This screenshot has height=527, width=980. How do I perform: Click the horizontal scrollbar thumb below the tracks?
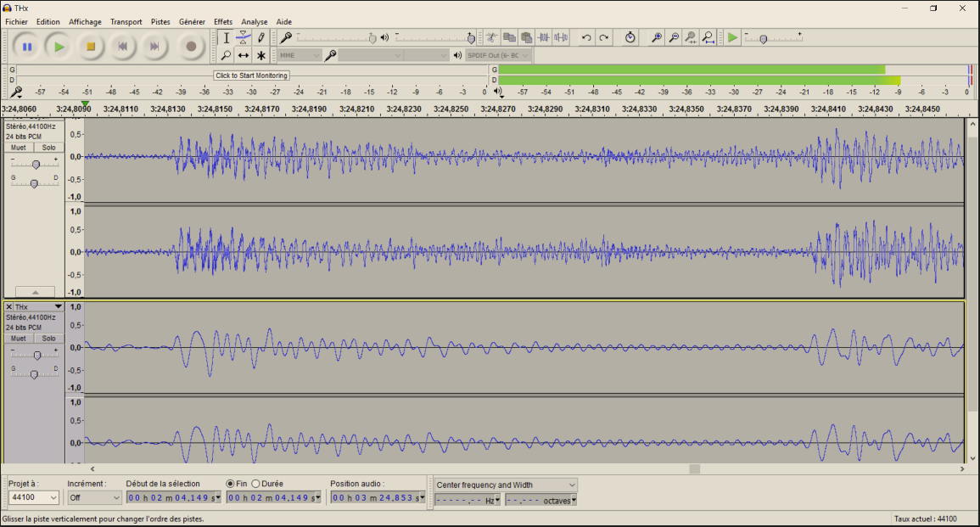click(694, 468)
